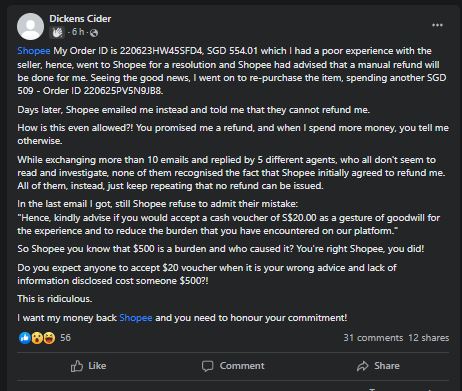Screen dimensions: 462x391
Task: Click the Dickens Cider profile avatar
Action: pyautogui.click(x=30, y=26)
